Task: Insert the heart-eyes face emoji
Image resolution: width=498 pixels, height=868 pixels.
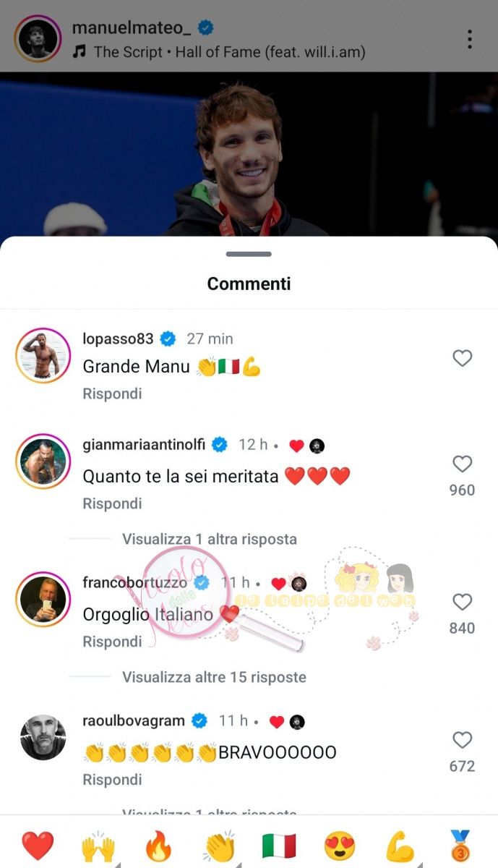Action: click(339, 845)
